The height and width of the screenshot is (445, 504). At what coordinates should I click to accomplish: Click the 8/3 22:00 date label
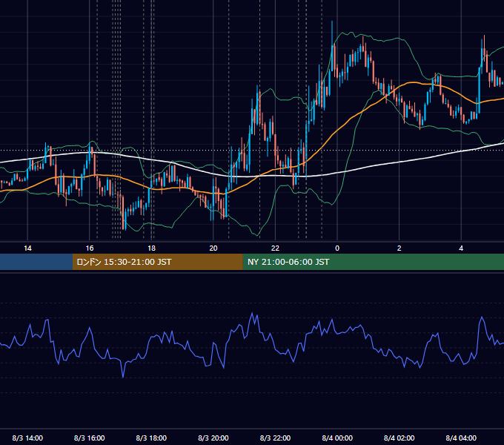(275, 438)
